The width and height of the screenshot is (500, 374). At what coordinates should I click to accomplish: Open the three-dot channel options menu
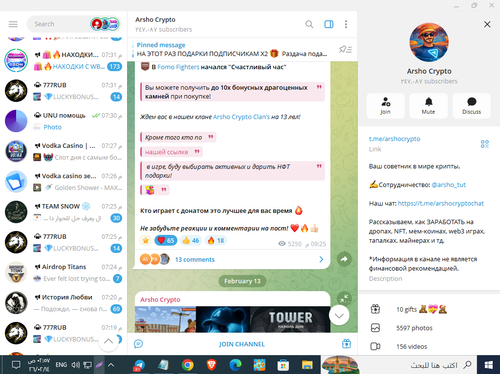click(346, 24)
